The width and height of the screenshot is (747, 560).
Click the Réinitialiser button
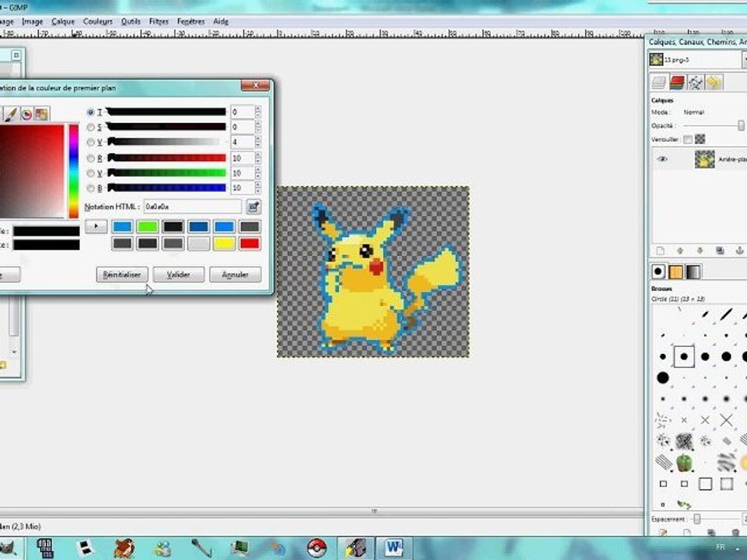(x=122, y=275)
